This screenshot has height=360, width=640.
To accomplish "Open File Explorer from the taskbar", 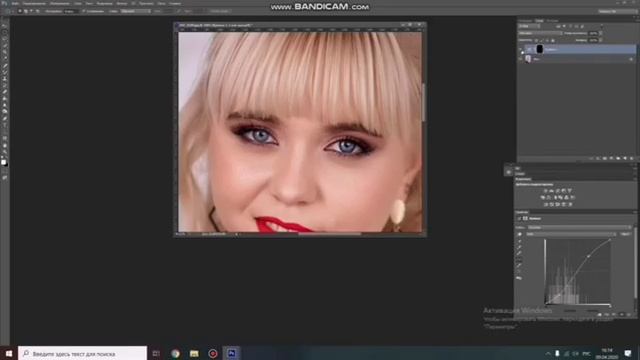I will pyautogui.click(x=194, y=353).
